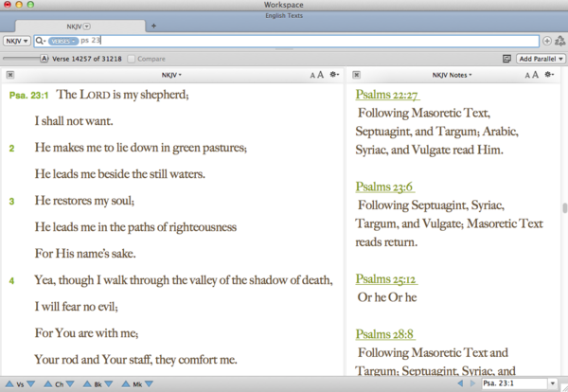Click 'Verse 14257 of 31218' status text
The image size is (568, 392).
pos(87,59)
